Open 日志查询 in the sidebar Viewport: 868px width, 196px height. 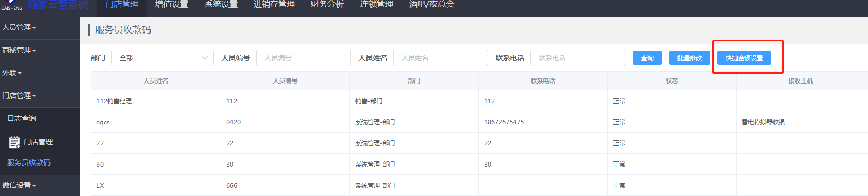point(22,118)
